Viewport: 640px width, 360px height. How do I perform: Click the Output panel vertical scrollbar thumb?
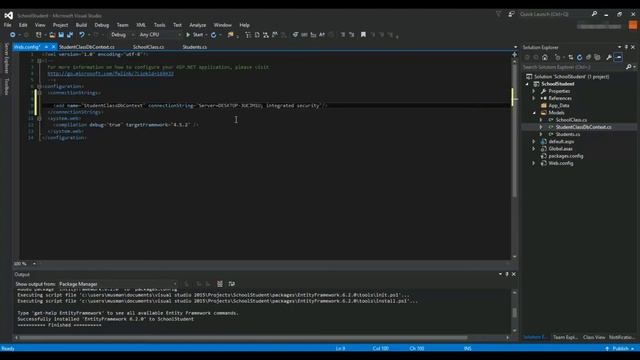point(514,313)
